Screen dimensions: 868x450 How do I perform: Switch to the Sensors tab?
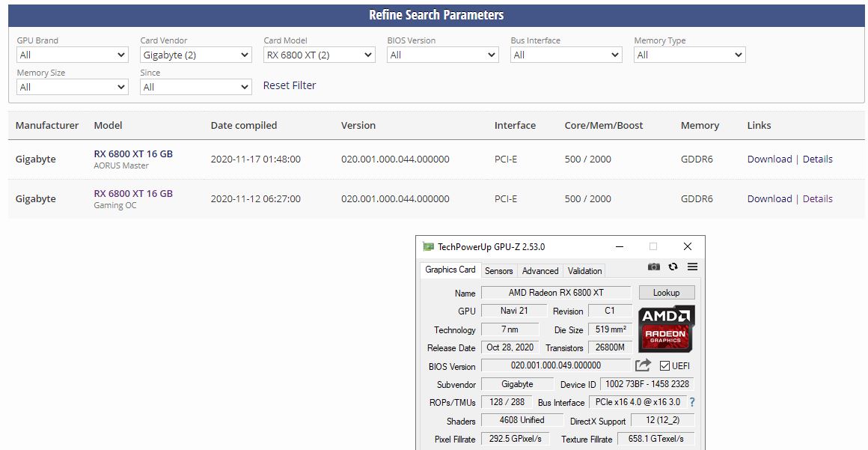point(498,271)
